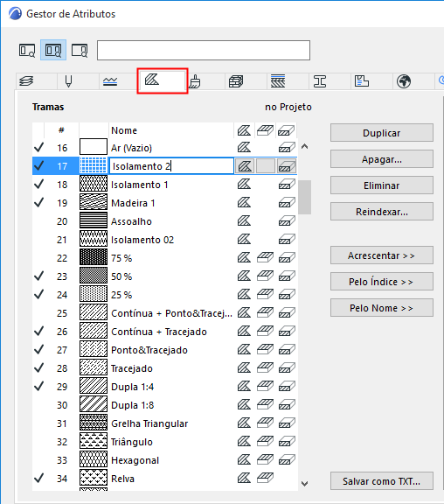Toggle the checkmark on row 16 Ar (Vazio)

coord(38,148)
